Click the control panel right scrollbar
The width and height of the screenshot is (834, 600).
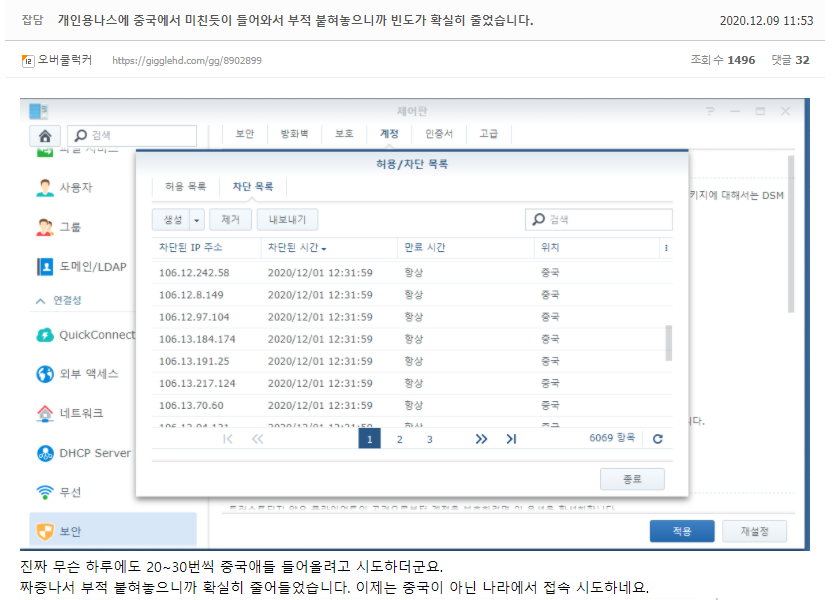[791, 234]
